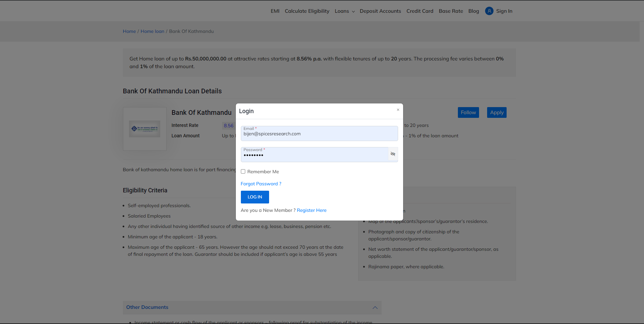Screen dimensions: 644x324
Task: Click the Minimum age of the applicant item
Action: coord(173,237)
